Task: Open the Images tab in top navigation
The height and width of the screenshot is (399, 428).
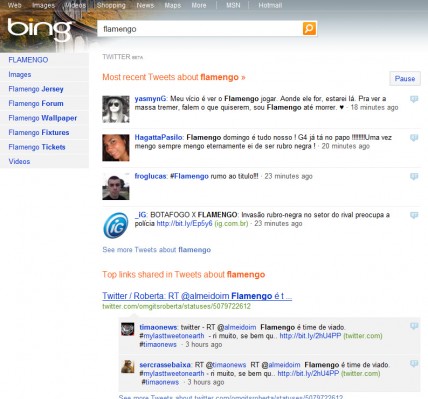Action: (43, 5)
